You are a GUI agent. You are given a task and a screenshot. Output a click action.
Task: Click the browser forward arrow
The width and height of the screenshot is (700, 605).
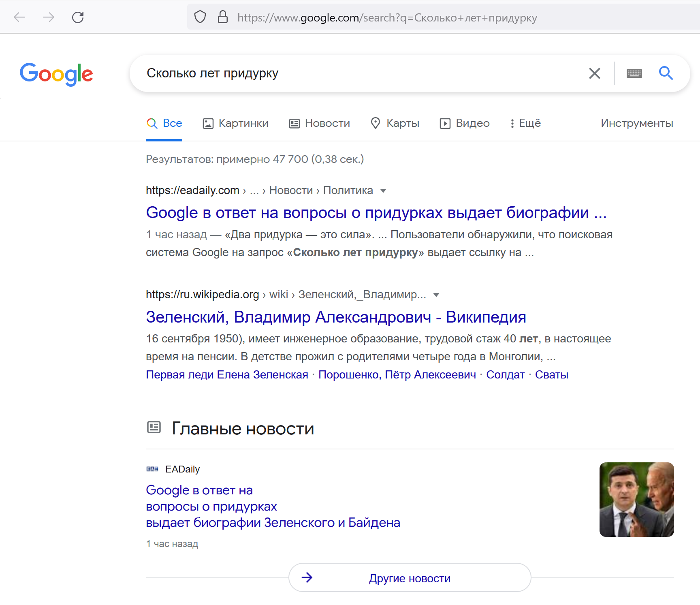coord(49,17)
